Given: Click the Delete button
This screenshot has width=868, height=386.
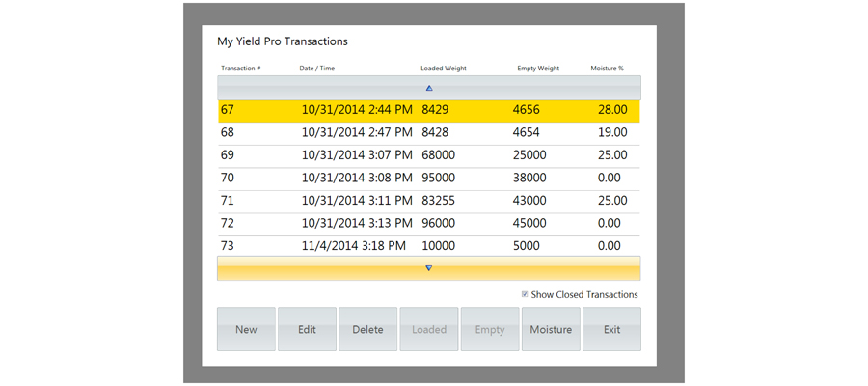Looking at the screenshot, I should tap(367, 329).
